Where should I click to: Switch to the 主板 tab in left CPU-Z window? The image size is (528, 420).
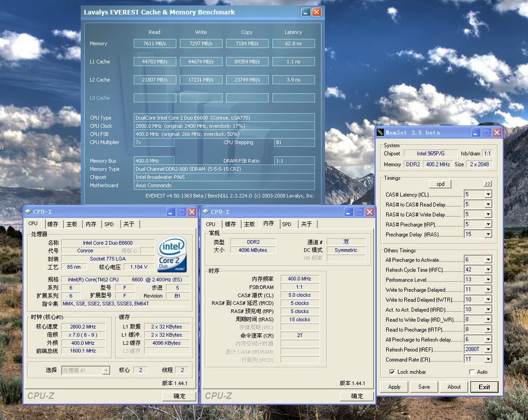tap(72, 224)
